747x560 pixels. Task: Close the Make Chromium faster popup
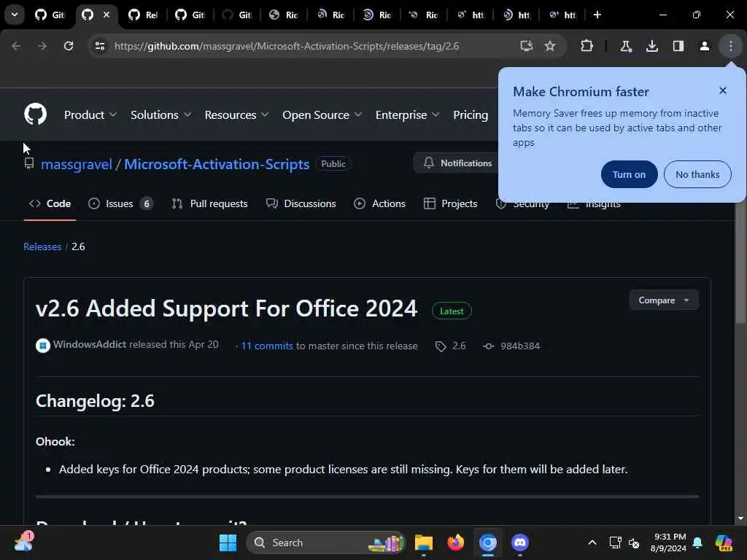pos(722,90)
